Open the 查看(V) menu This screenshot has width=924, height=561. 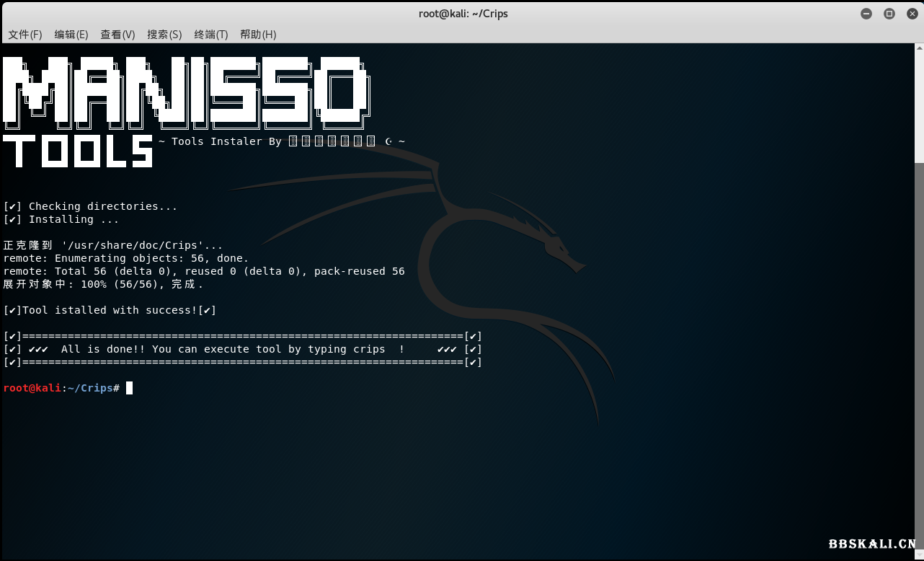click(117, 35)
